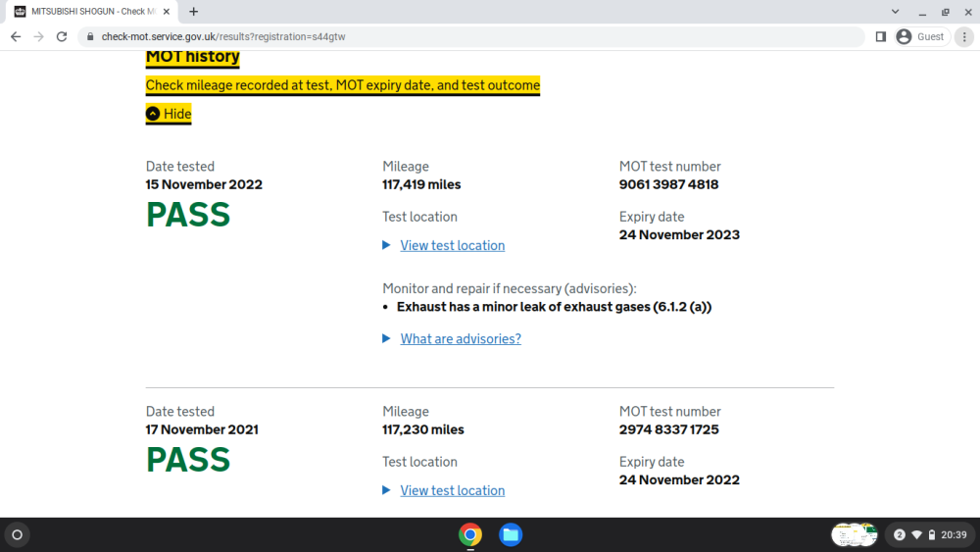
Task: Click MOT test number 2974 8337 1725
Action: pos(668,430)
